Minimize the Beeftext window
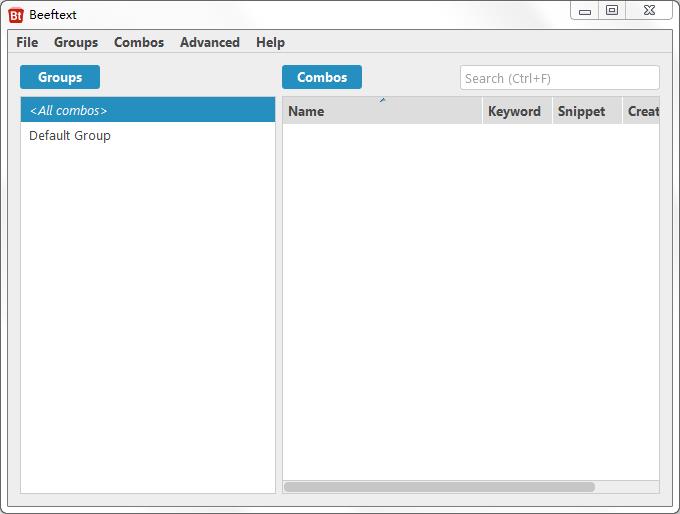The image size is (680, 514). point(585,10)
